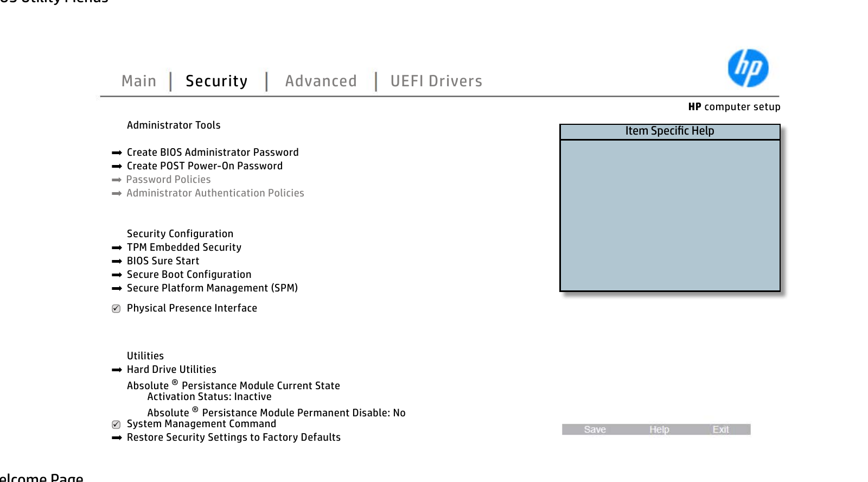This screenshot has height=482, width=868.
Task: Click the Item Specific Help header
Action: (x=669, y=131)
